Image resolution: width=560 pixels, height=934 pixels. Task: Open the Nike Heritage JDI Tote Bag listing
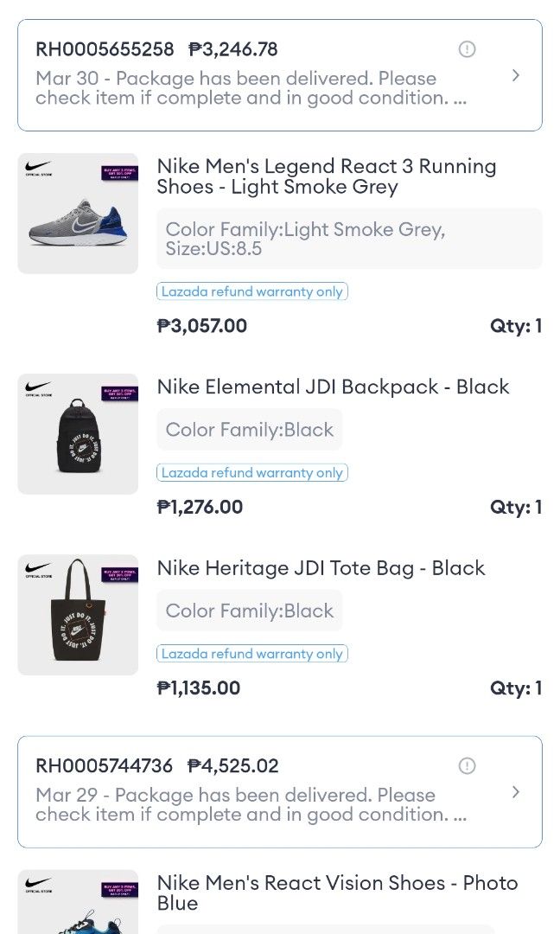tap(321, 568)
